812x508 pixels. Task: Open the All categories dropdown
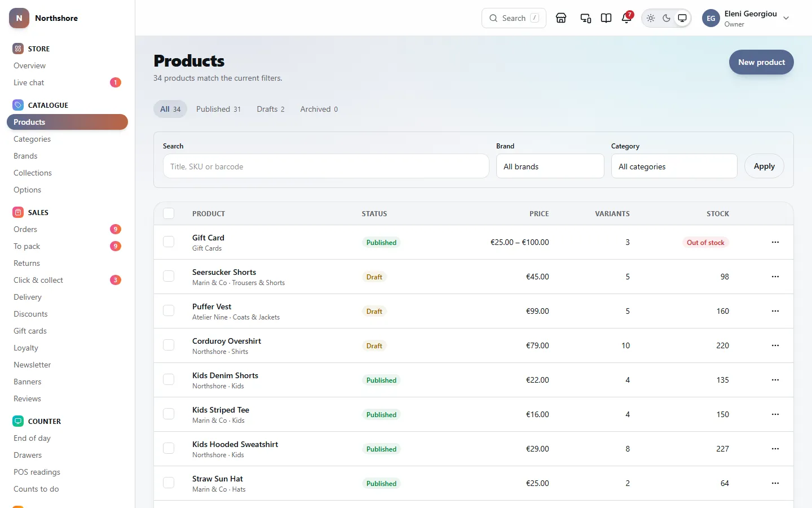coord(674,167)
